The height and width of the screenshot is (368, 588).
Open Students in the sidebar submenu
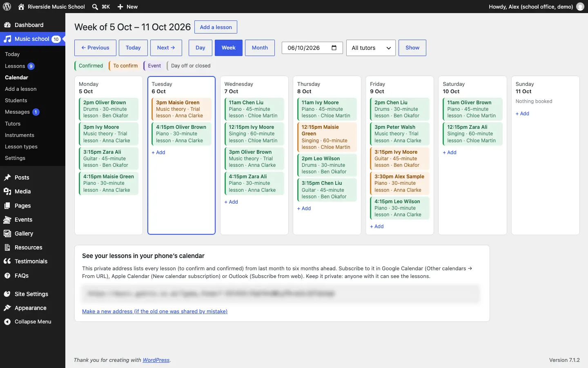pyautogui.click(x=16, y=101)
